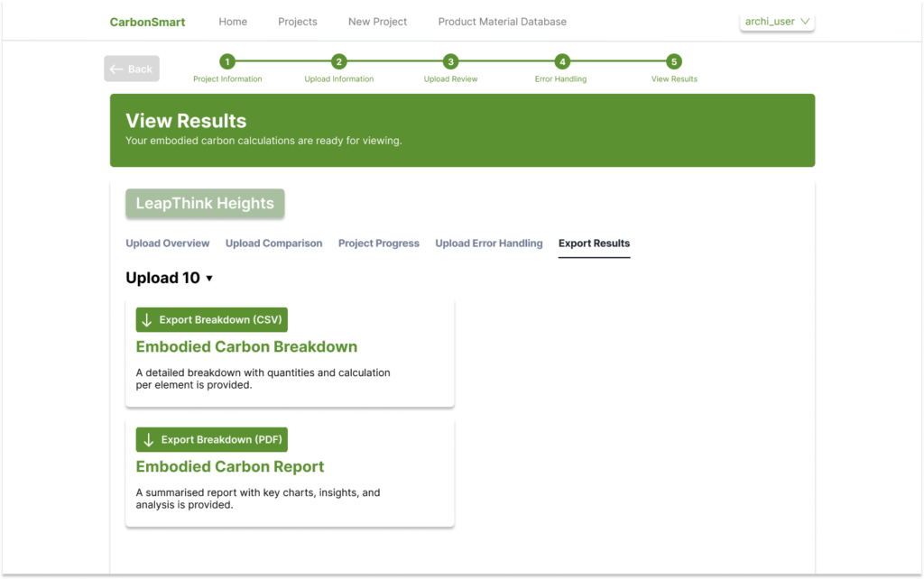Open the Project Progress tab

378,243
